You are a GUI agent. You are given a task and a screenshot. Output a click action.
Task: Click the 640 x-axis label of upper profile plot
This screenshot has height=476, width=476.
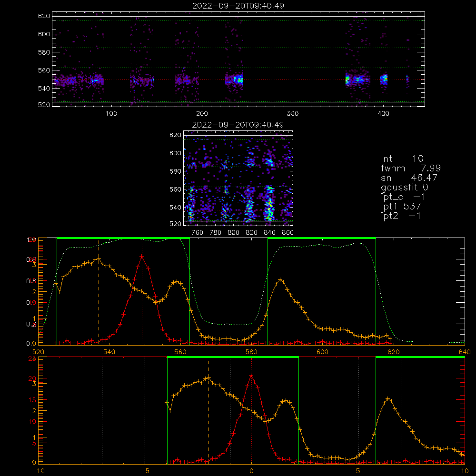click(x=465, y=352)
